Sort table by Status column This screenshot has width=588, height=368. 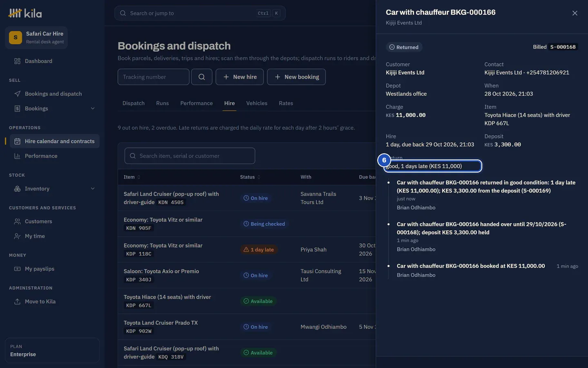(250, 177)
